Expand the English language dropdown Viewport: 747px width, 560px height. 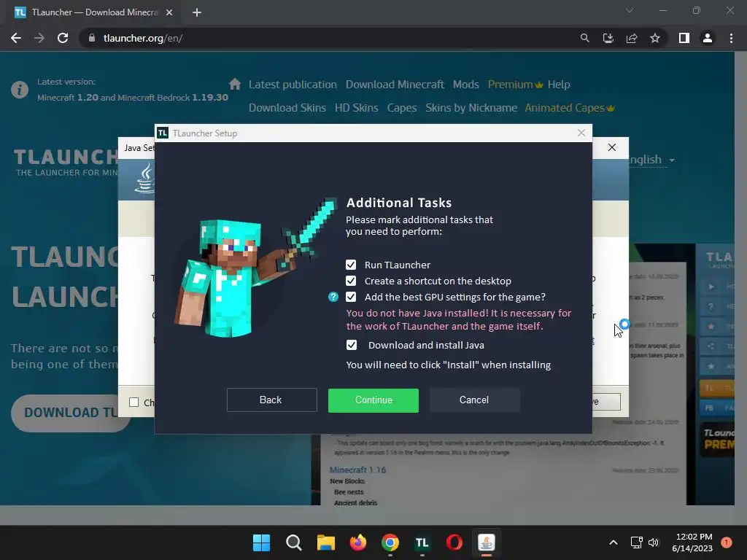pos(651,160)
